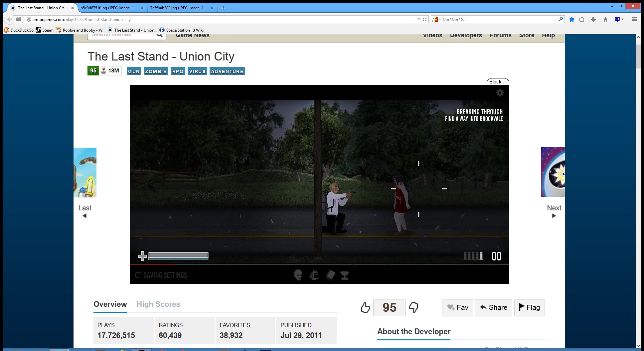This screenshot has width=644, height=351.
Task: Open the backpack inventory icon
Action: [314, 275]
